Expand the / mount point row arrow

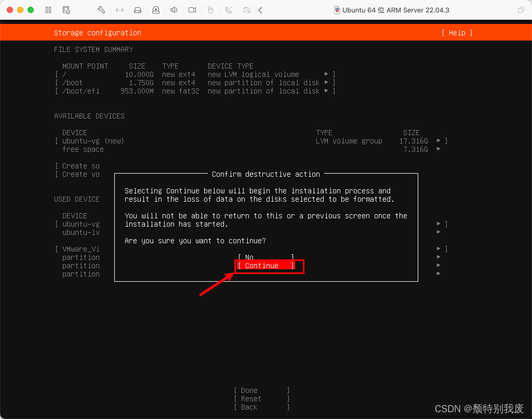point(326,74)
